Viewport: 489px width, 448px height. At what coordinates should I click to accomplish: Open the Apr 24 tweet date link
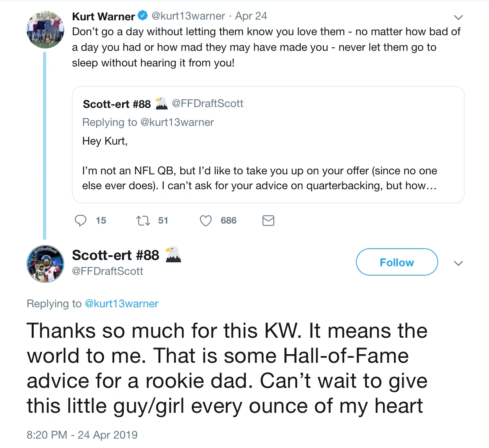(x=251, y=16)
